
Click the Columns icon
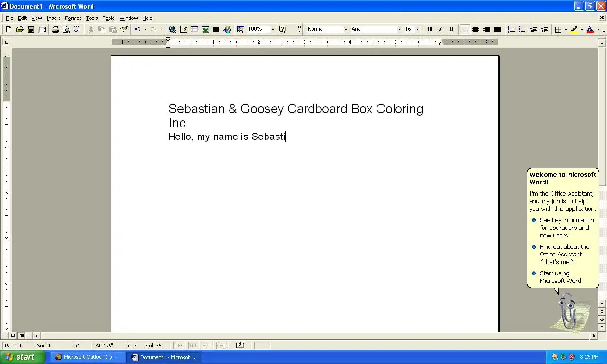point(216,29)
